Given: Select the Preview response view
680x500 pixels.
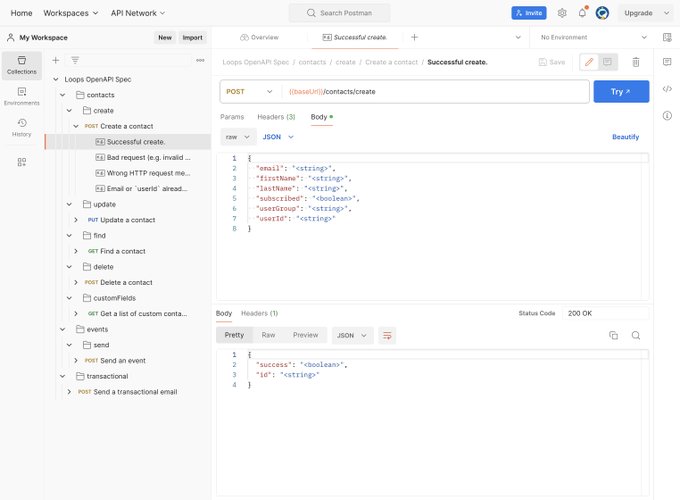Looking at the screenshot, I should (x=305, y=335).
